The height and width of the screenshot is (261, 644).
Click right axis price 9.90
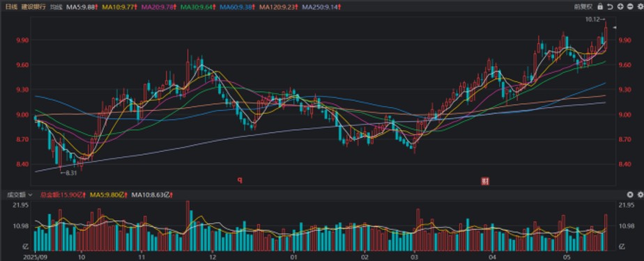coord(625,40)
